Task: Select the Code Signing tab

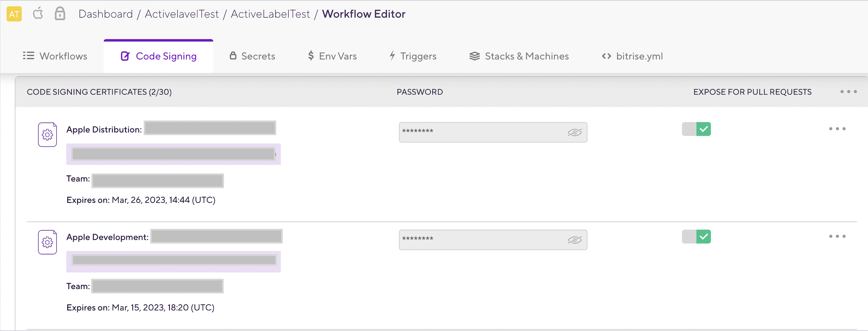Action: pyautogui.click(x=158, y=56)
